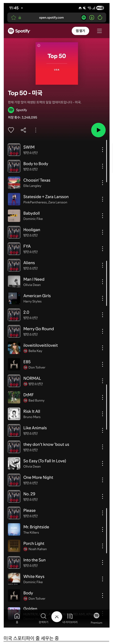Like the playlist with heart icon

tap(11, 130)
